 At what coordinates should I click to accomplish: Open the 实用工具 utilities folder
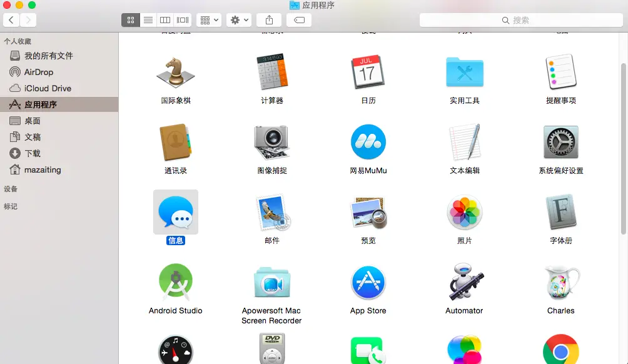(x=465, y=73)
